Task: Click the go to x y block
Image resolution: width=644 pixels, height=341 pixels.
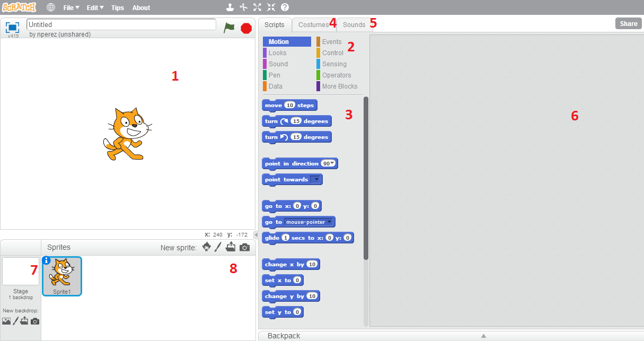Action: pyautogui.click(x=292, y=206)
